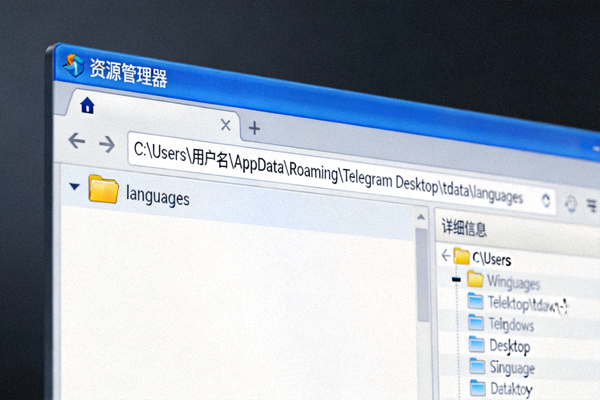Select the C\Users folder icon
The height and width of the screenshot is (400, 600).
click(462, 256)
